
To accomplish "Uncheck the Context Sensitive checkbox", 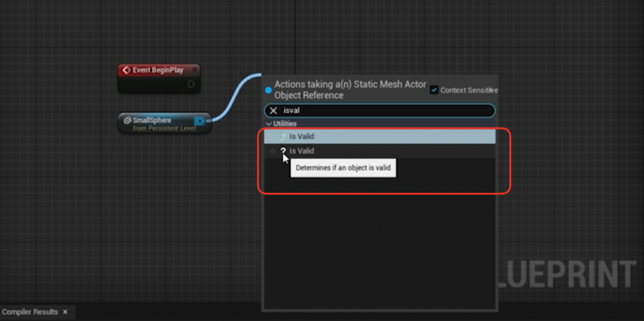I will [434, 90].
